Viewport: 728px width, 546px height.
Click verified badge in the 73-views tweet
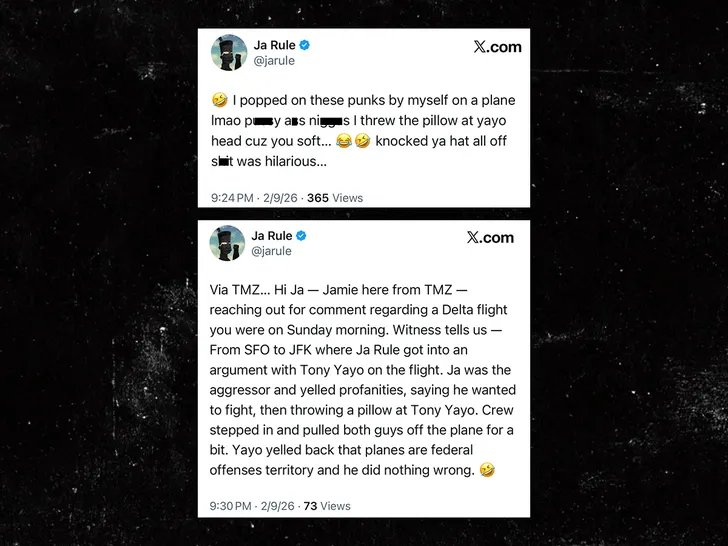point(302,236)
